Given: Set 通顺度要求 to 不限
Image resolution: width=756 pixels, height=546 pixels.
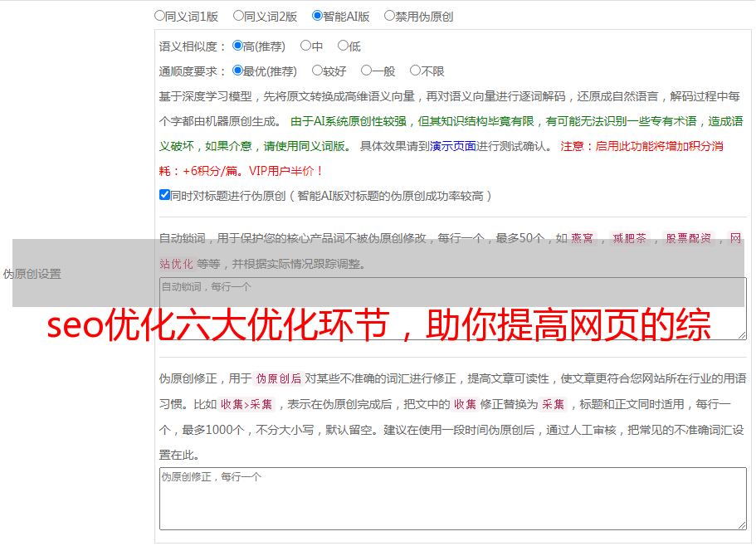Looking at the screenshot, I should (416, 71).
